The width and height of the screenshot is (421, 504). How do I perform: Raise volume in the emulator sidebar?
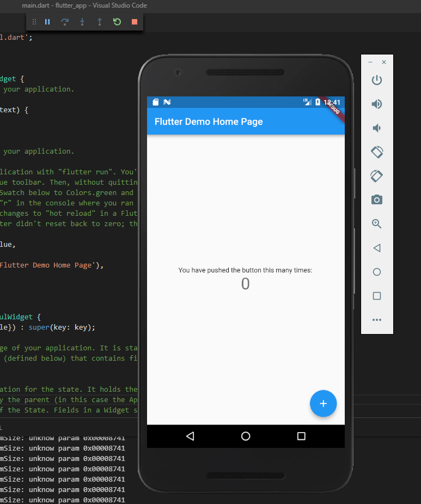tap(377, 104)
